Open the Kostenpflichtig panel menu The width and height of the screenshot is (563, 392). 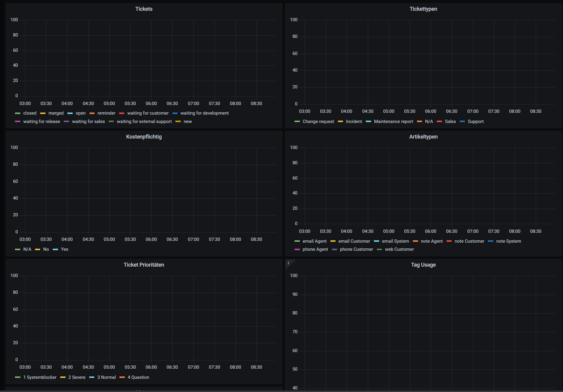(144, 136)
